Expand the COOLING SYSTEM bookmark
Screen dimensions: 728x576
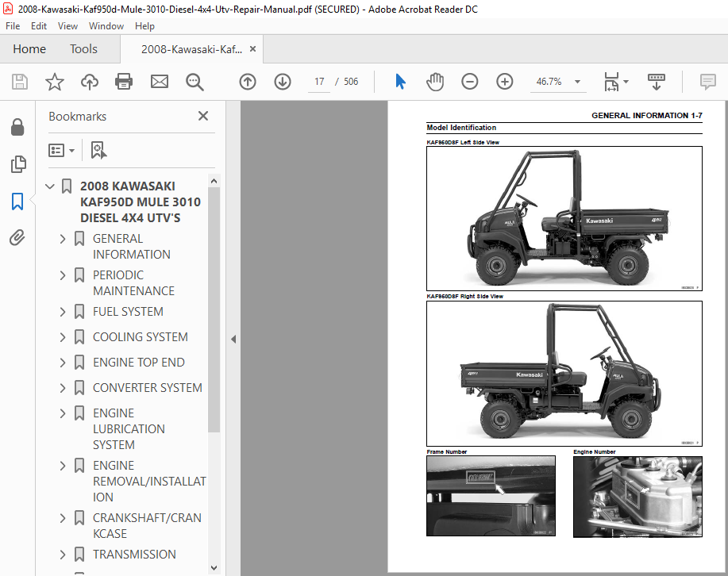pyautogui.click(x=63, y=337)
